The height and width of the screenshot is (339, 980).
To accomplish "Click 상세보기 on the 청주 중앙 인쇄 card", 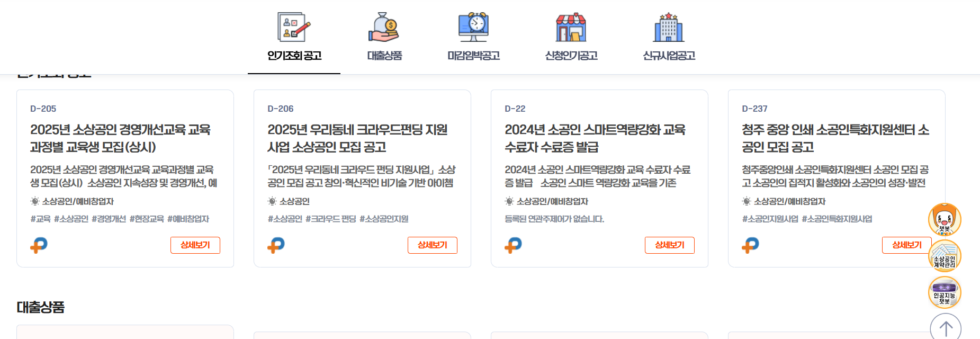I will [906, 245].
